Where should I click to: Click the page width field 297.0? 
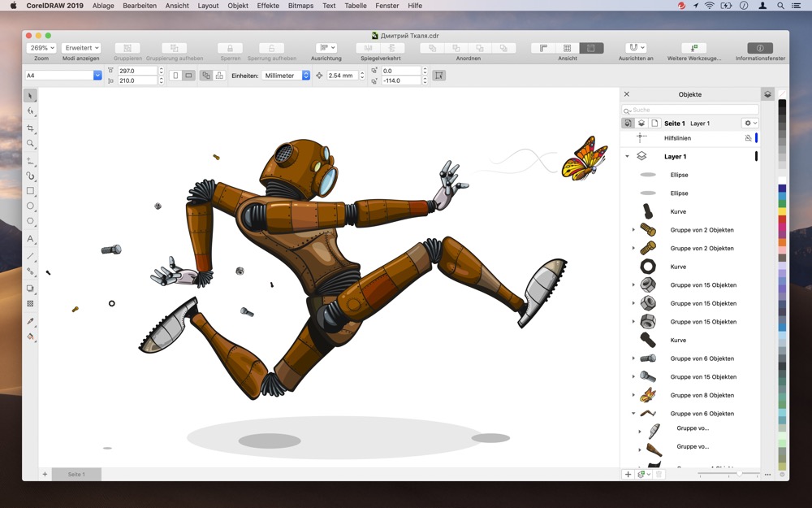coord(137,71)
